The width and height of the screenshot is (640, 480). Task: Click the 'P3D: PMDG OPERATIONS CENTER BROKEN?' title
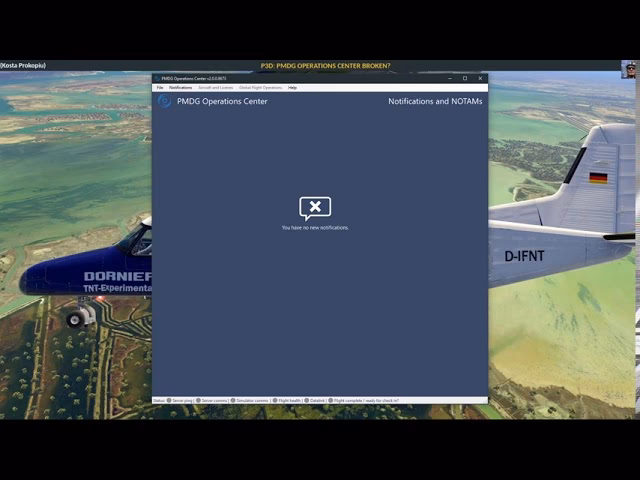(325, 66)
